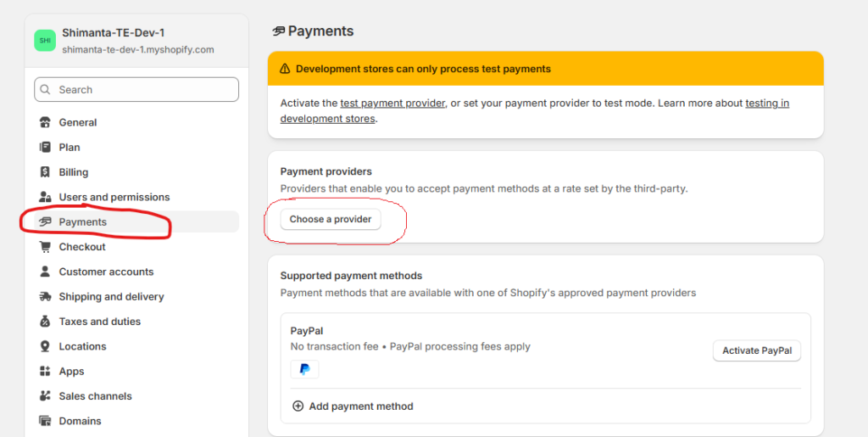
Task: Click the Shimanta-TE-Dev-1 store avatar
Action: tap(45, 40)
